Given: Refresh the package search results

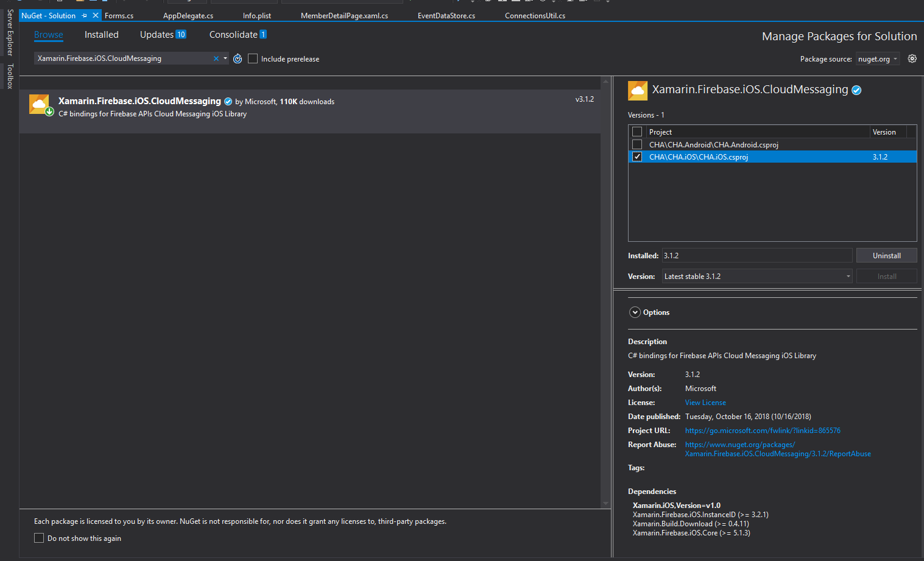Looking at the screenshot, I should pyautogui.click(x=238, y=58).
